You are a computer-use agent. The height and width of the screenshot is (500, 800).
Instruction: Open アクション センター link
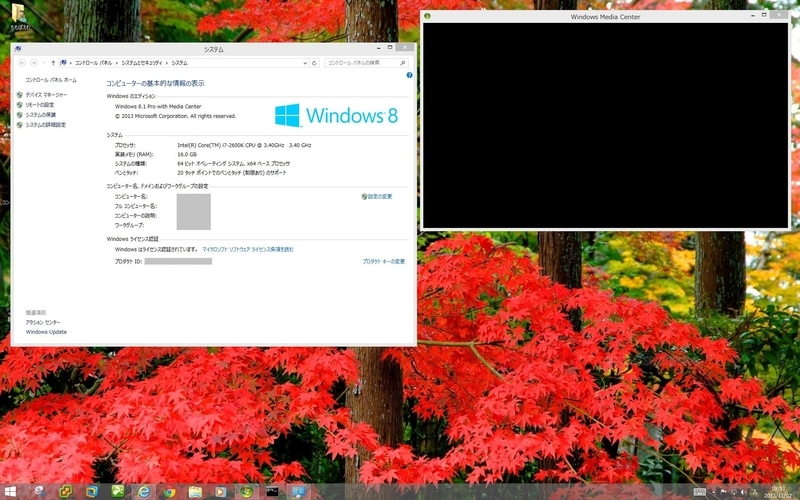43,322
